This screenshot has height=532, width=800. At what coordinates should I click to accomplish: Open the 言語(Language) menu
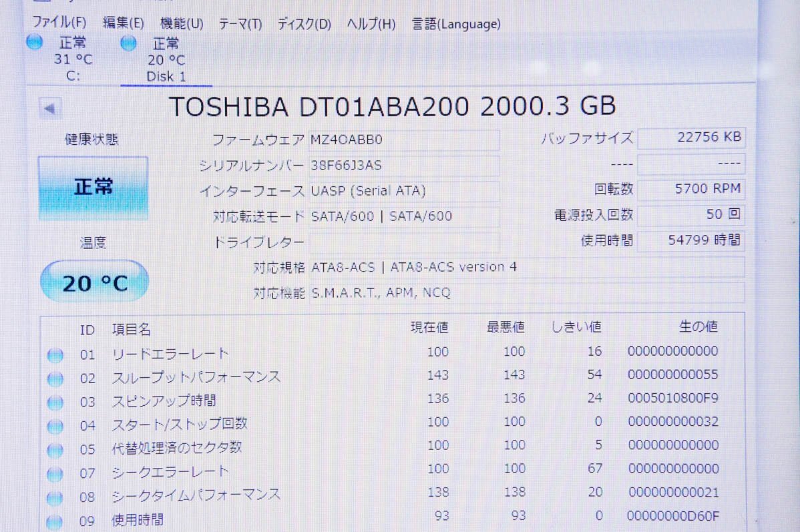pos(456,24)
